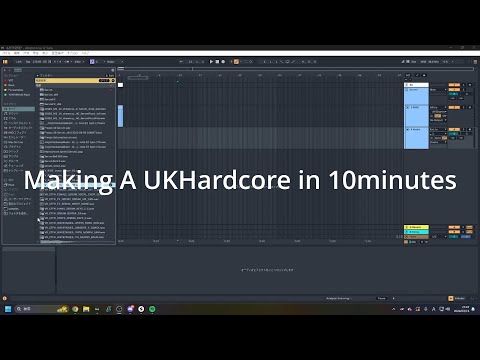Click the mixer view icon at far right

click(475, 62)
